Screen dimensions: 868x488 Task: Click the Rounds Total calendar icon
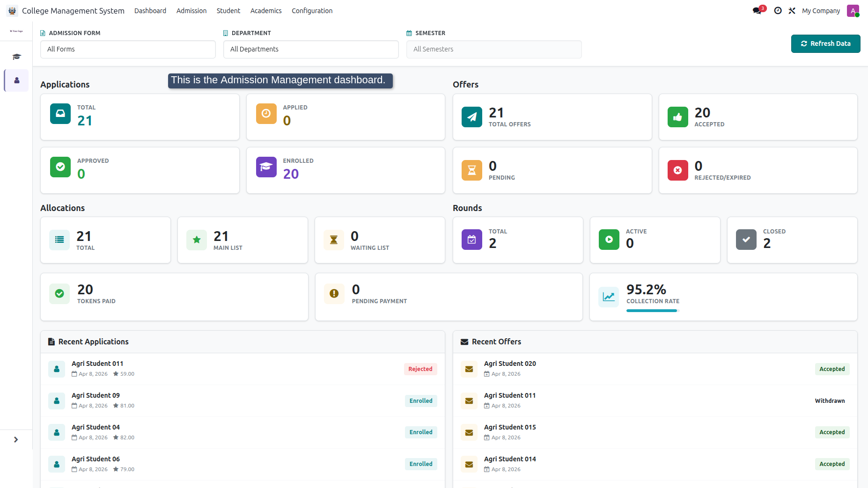coord(472,240)
